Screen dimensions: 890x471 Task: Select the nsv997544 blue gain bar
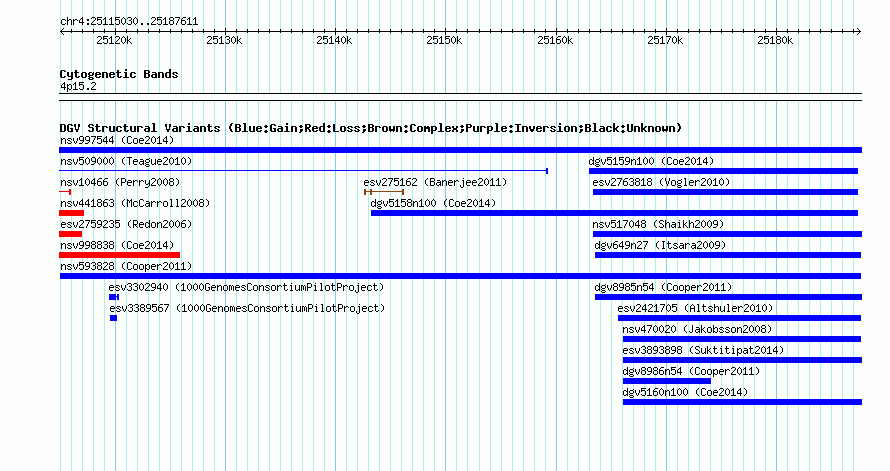pos(460,150)
